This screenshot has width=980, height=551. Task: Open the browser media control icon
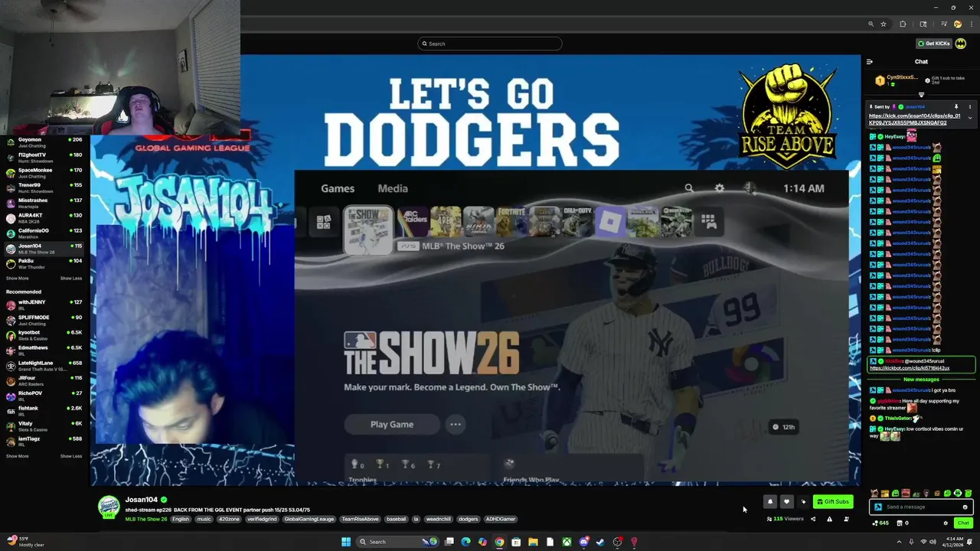point(944,24)
